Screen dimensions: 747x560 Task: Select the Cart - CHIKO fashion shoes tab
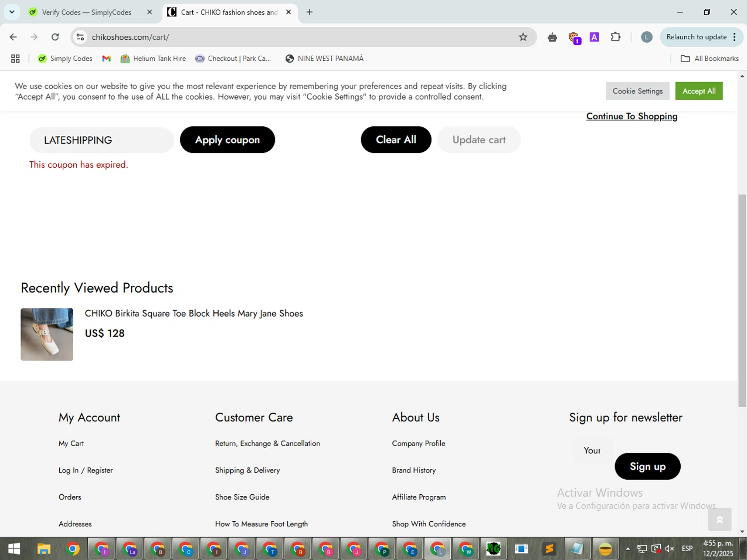[230, 12]
